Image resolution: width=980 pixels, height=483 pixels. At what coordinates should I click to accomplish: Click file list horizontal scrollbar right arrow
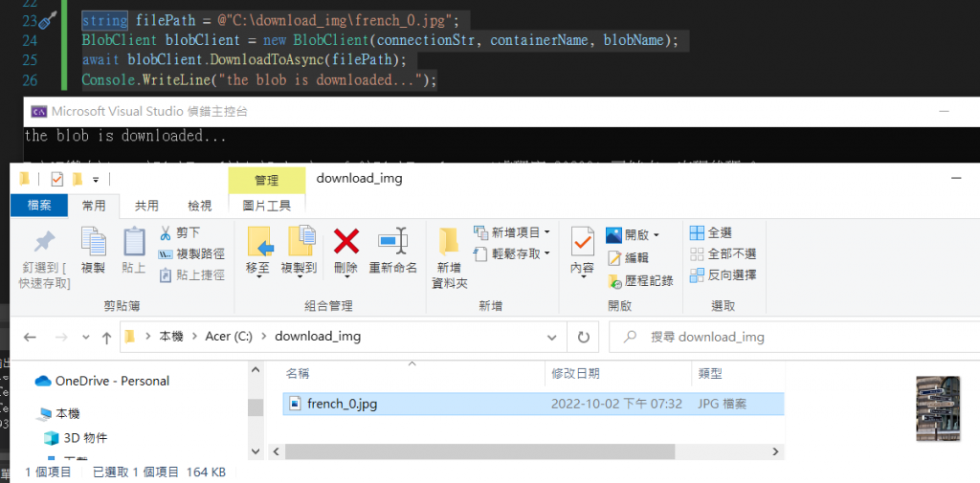(775, 451)
